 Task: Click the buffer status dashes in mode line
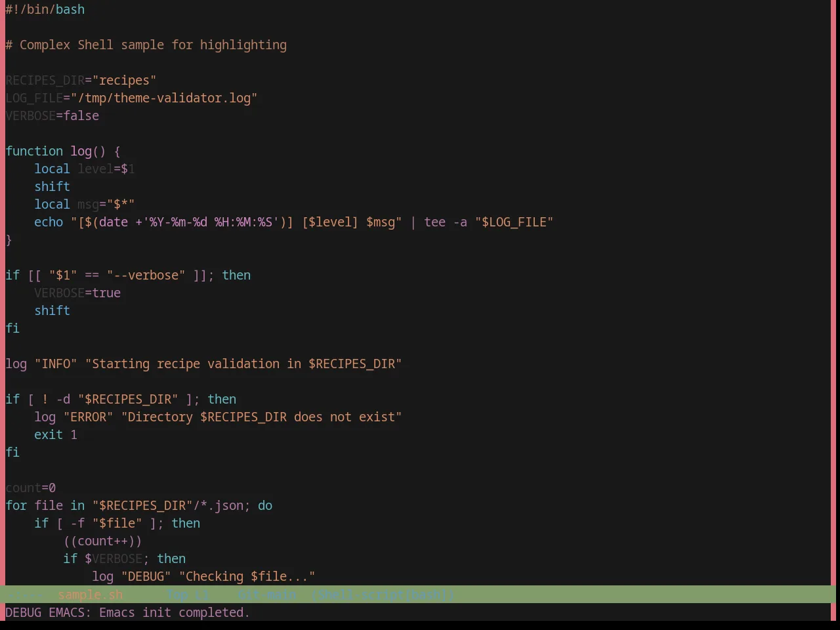[24, 595]
